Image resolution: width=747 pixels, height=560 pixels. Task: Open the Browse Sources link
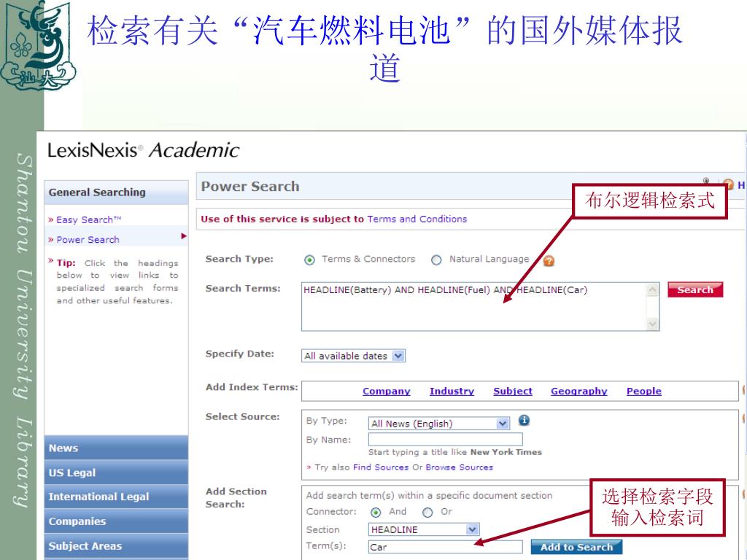tap(460, 467)
